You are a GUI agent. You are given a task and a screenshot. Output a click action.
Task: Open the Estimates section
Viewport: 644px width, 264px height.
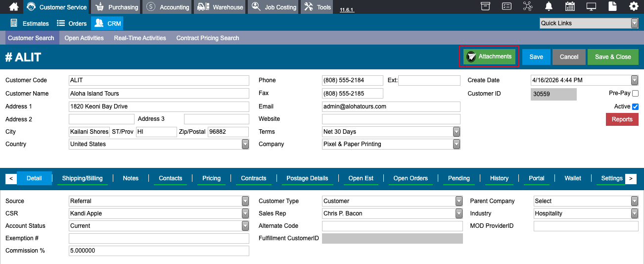click(x=29, y=23)
